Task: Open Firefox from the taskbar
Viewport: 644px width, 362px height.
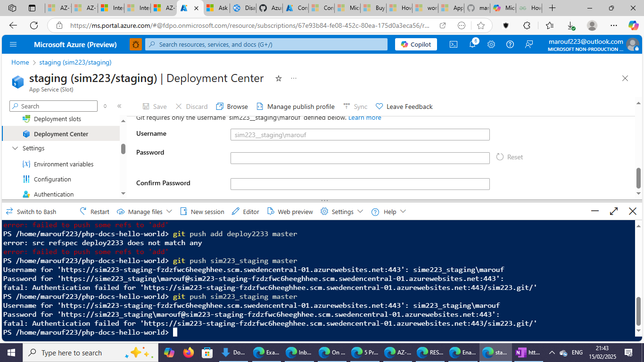Action: [188, 353]
